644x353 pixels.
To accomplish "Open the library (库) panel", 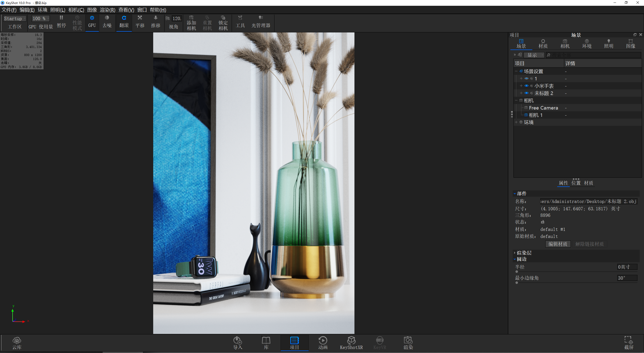I will [x=266, y=343].
